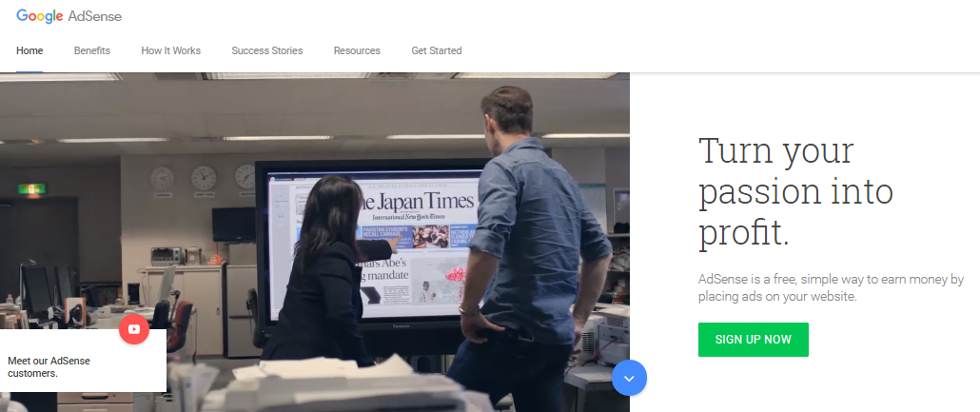Open the Success Stories tab
Screen dimensions: 980x412
[266, 50]
